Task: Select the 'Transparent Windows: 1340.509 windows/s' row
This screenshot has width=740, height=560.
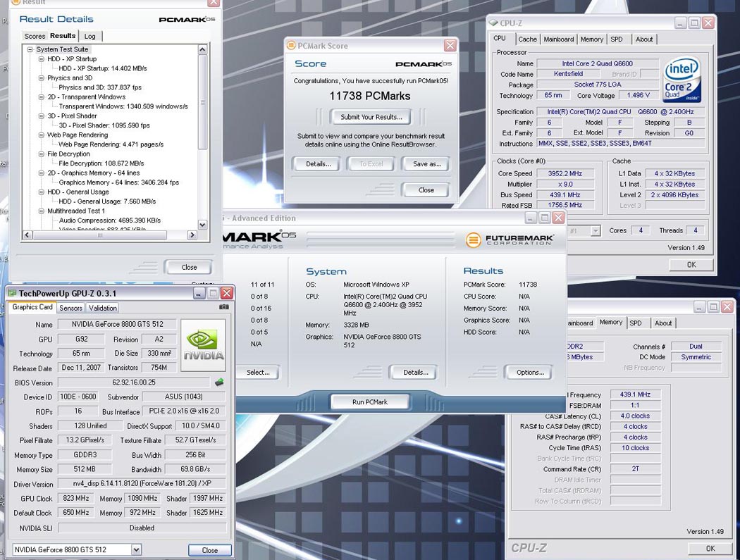Action: pos(123,106)
